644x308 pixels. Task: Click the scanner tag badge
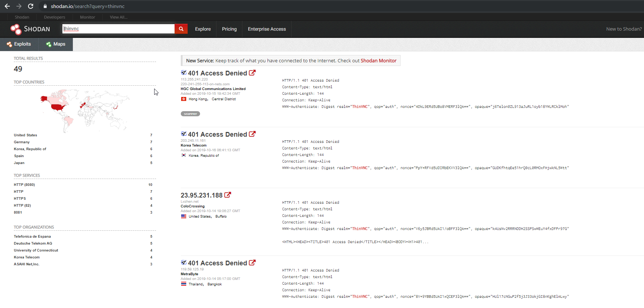point(190,114)
